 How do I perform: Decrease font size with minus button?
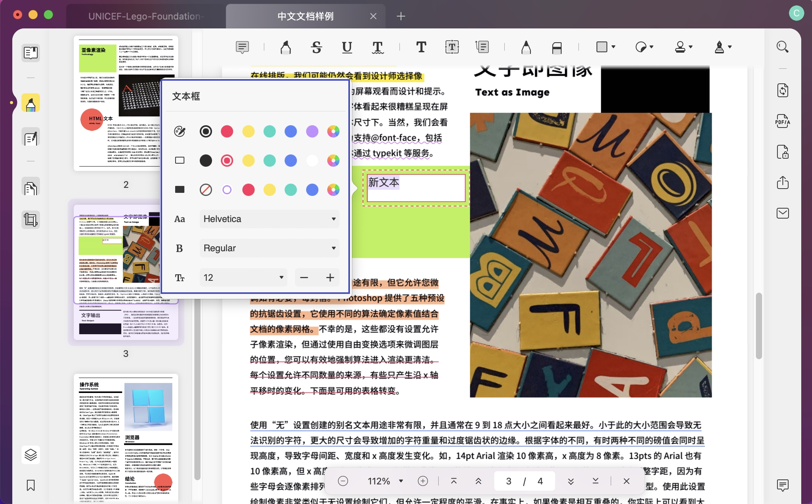[x=304, y=277]
